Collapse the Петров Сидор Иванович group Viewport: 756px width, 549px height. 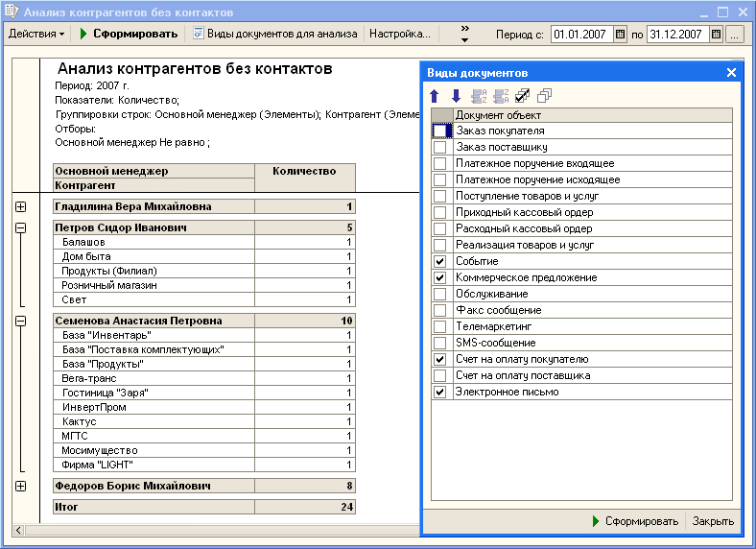[x=21, y=228]
